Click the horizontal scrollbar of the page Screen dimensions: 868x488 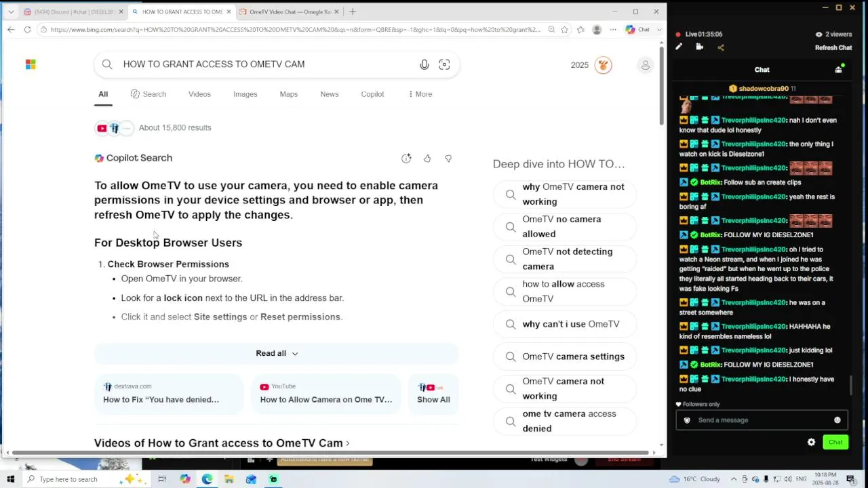(x=331, y=453)
